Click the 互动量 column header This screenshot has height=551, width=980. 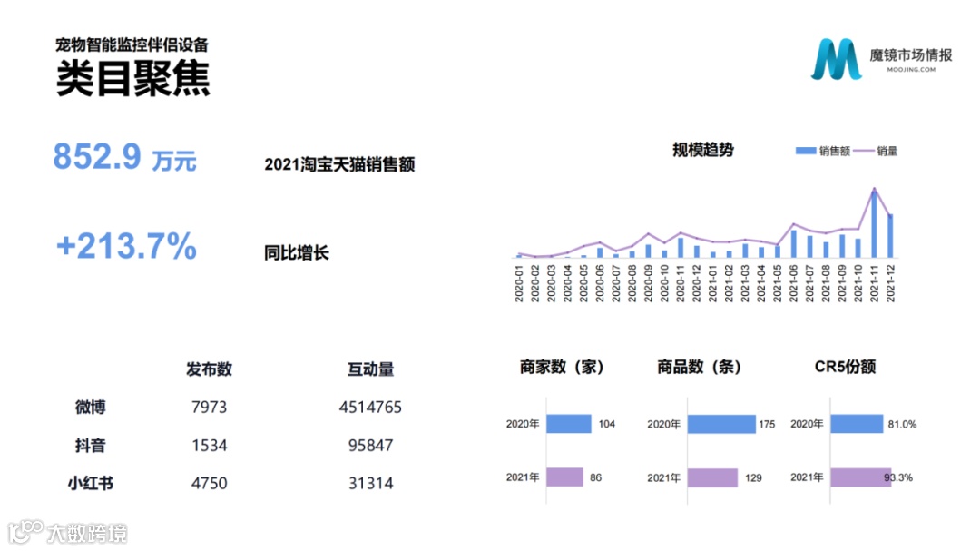point(370,369)
